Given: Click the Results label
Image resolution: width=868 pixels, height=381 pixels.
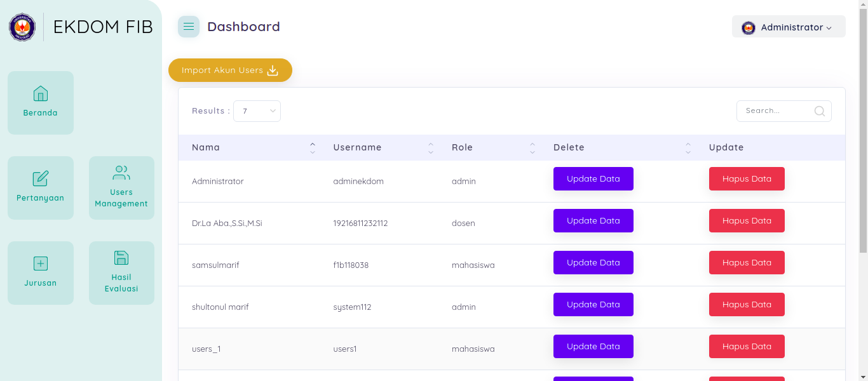Looking at the screenshot, I should pyautogui.click(x=211, y=111).
